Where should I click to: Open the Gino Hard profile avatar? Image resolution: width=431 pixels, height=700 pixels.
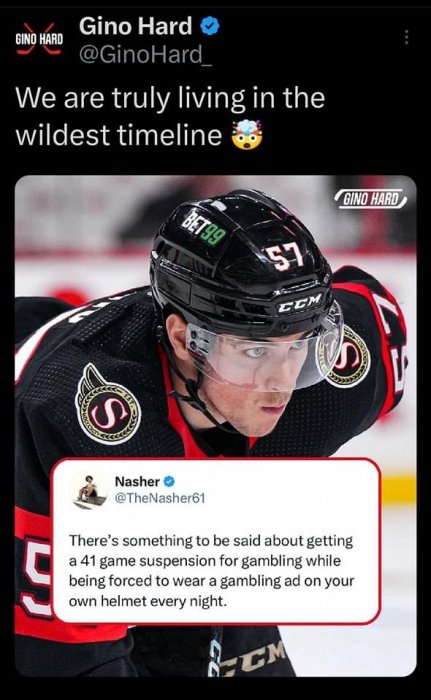39,39
